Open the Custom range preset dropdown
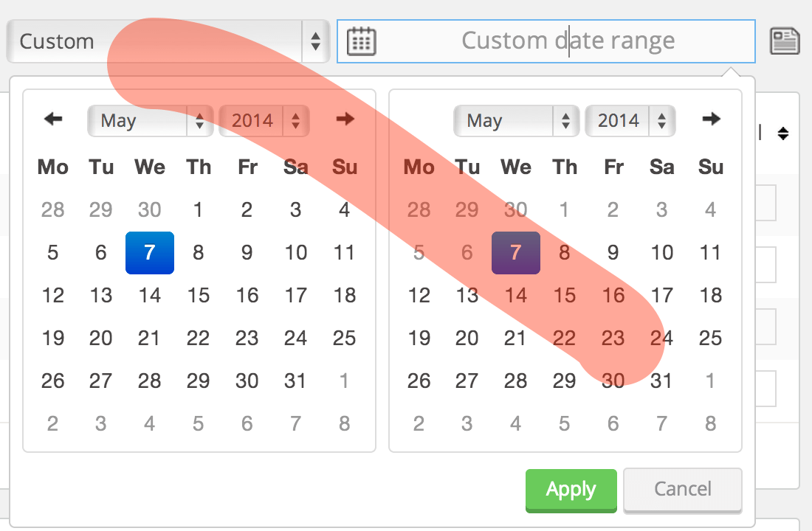This screenshot has height=531, width=812. (167, 41)
